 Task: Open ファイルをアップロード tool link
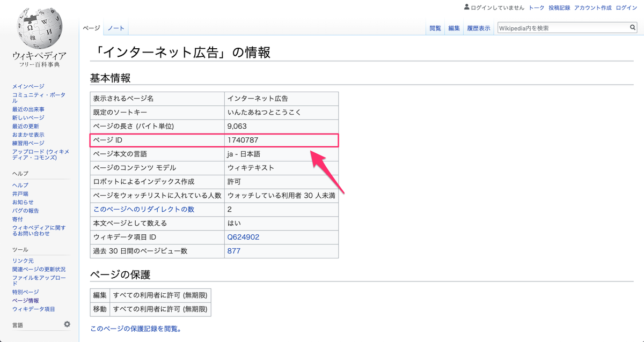[39, 280]
